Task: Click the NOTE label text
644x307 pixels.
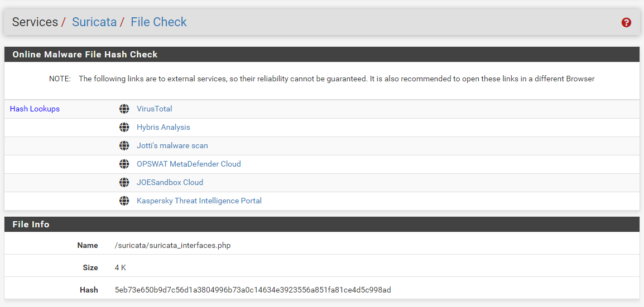Action: click(x=60, y=79)
